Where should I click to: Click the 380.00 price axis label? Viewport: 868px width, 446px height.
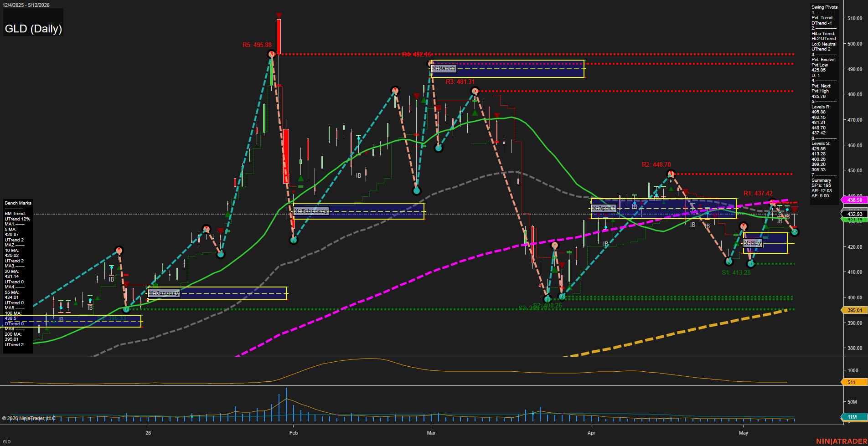click(x=855, y=349)
